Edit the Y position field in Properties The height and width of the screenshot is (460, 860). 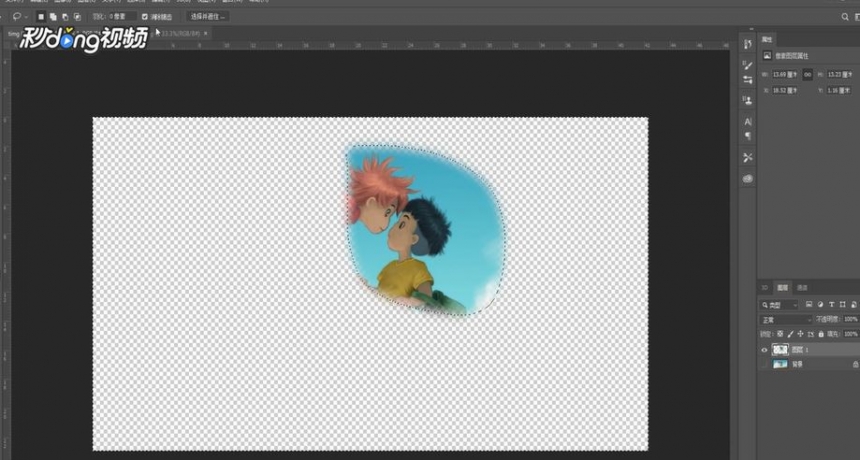coord(840,90)
